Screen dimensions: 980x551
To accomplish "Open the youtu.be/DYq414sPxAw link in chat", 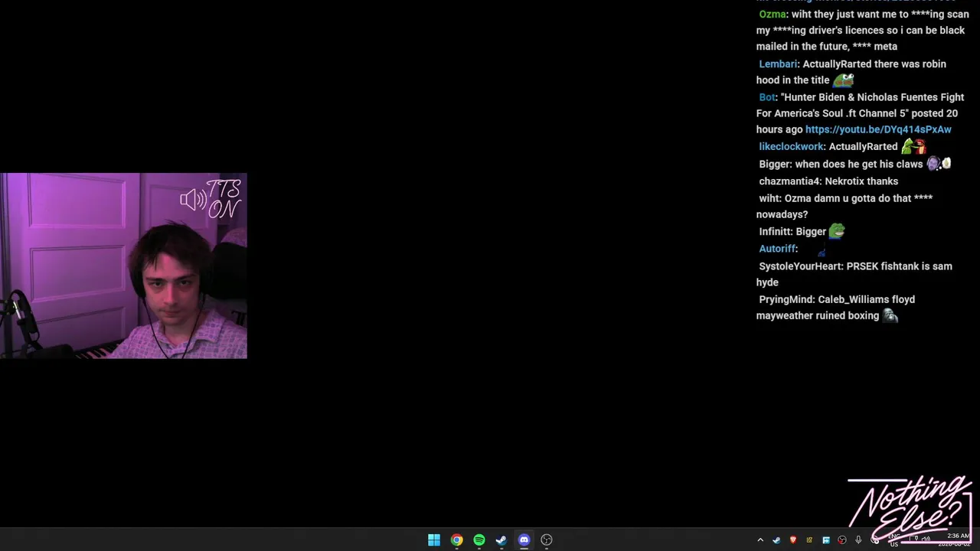I will [878, 129].
